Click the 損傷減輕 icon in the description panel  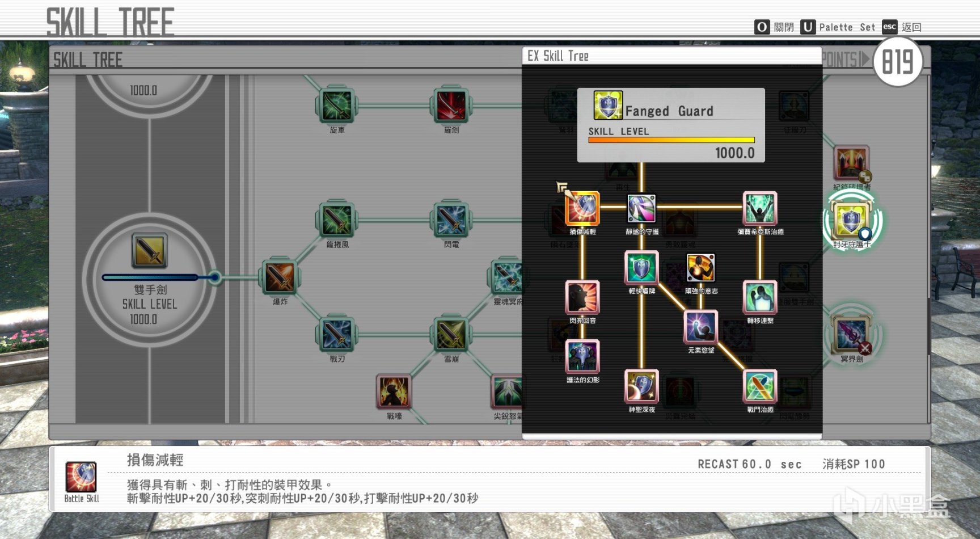81,477
